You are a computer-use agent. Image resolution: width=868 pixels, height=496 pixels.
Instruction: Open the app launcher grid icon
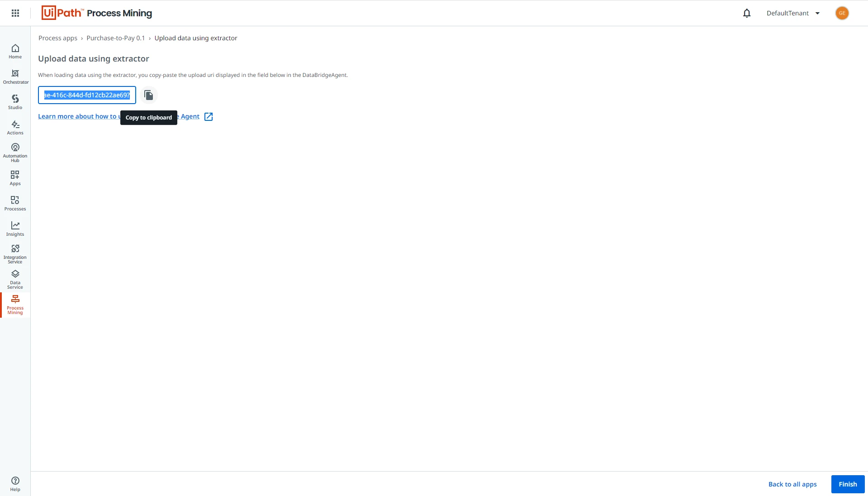(15, 13)
